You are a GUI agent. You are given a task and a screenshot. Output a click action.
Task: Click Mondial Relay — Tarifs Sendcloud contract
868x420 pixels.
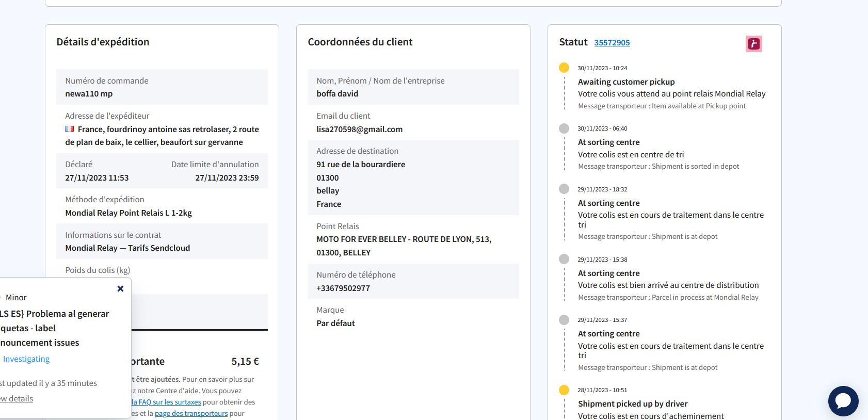(127, 248)
